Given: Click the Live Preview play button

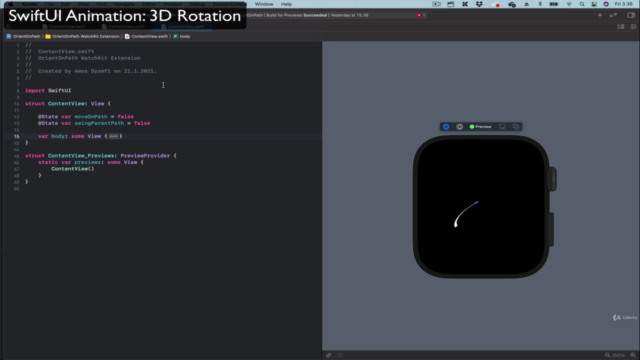Looking at the screenshot, I should click(460, 127).
